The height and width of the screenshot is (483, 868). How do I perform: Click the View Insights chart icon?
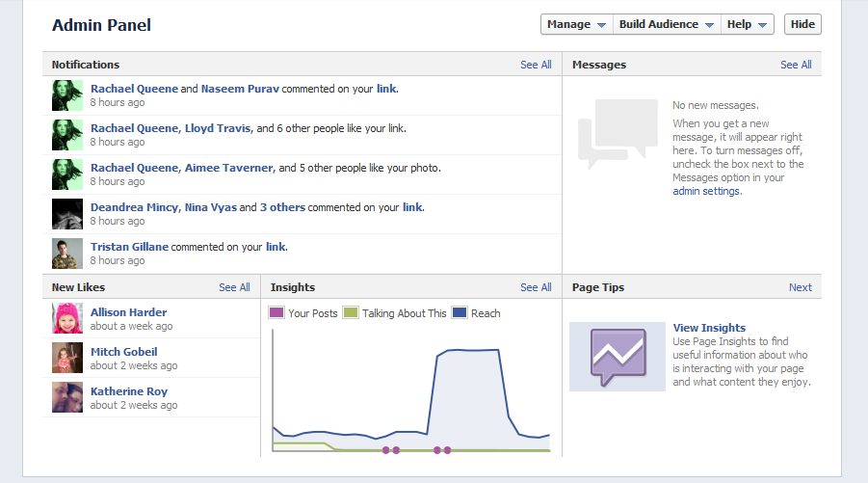(618, 357)
